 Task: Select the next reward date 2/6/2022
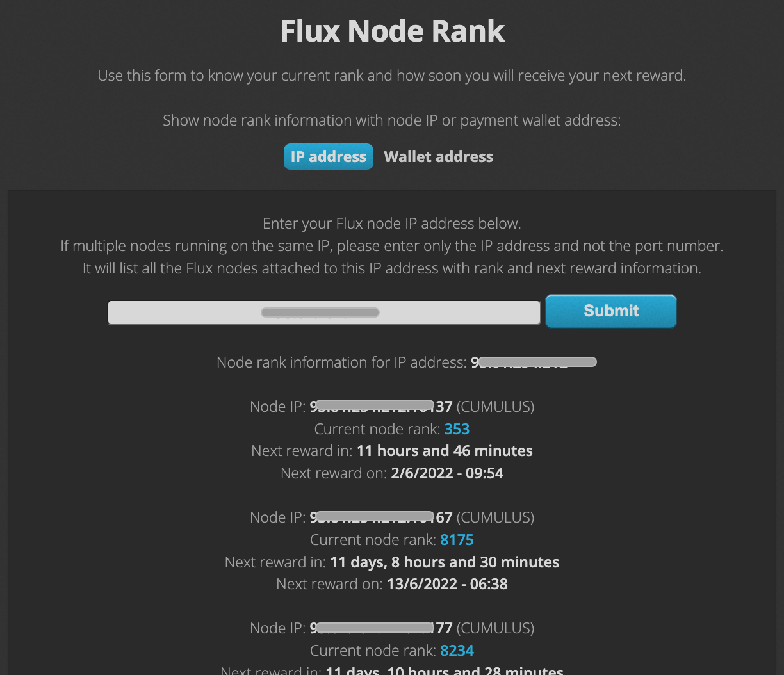click(447, 473)
